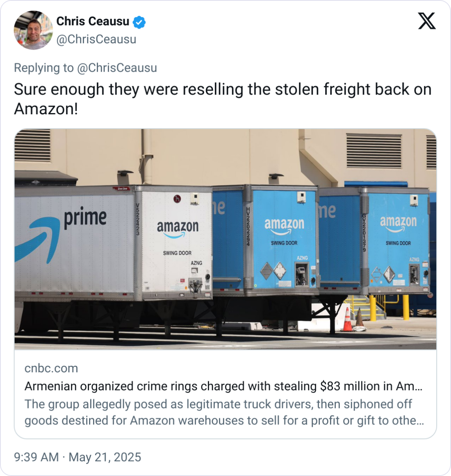451x476 pixels.
Task: Open the @ChrisCeausu handle under name
Action: pyautogui.click(x=96, y=39)
